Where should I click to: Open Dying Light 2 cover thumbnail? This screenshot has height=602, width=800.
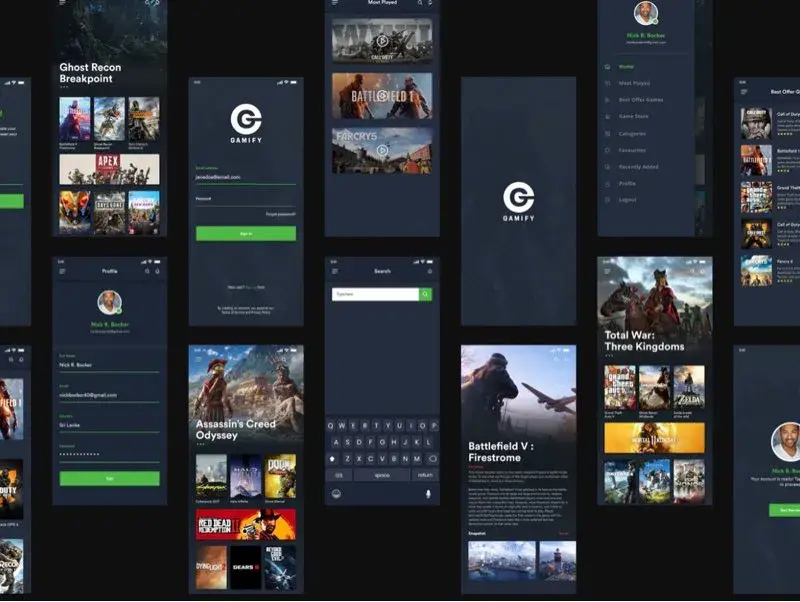(x=211, y=568)
